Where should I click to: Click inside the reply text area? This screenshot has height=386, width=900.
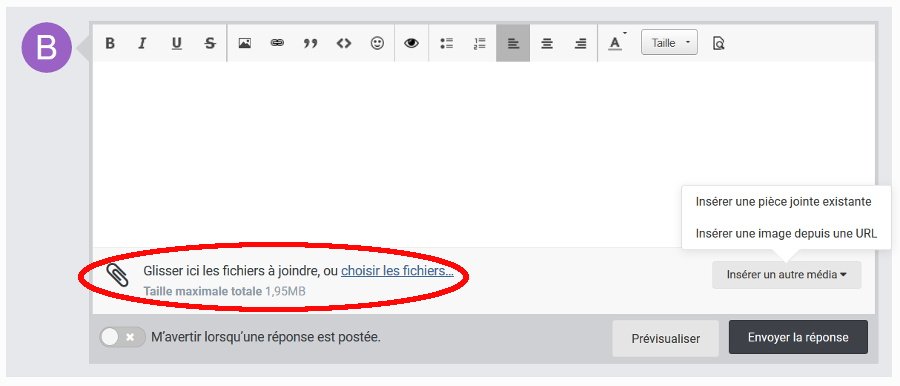(483, 154)
